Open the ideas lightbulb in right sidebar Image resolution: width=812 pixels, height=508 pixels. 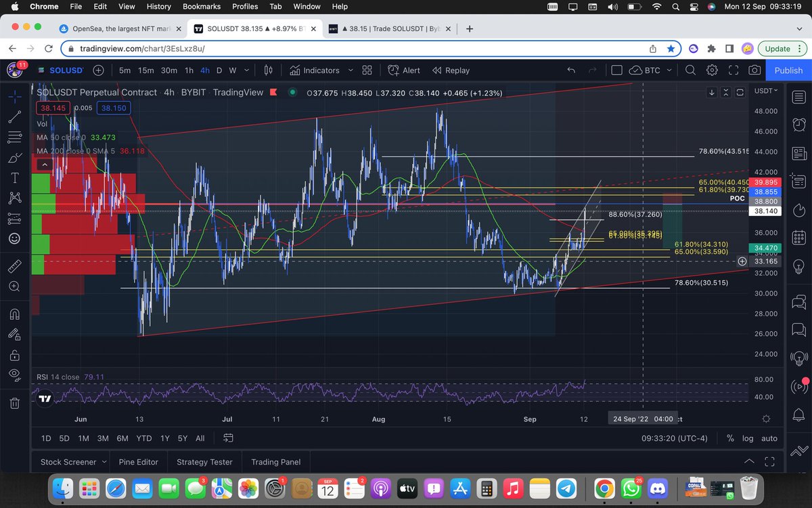[798, 267]
